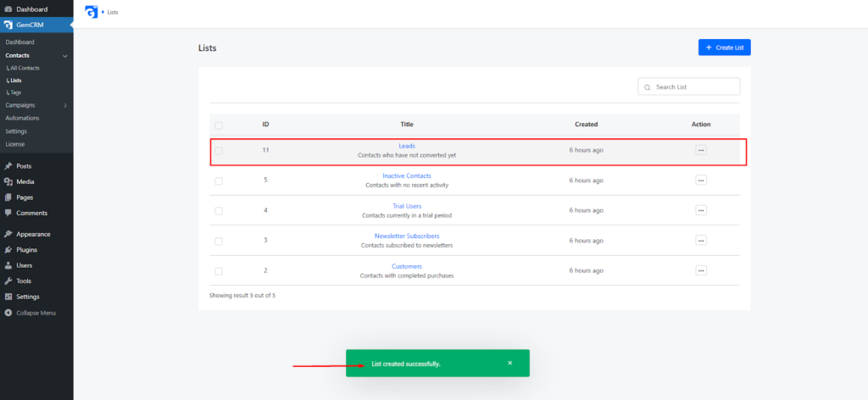
Task: Open action menu for Inactive Contacts
Action: pyautogui.click(x=701, y=180)
